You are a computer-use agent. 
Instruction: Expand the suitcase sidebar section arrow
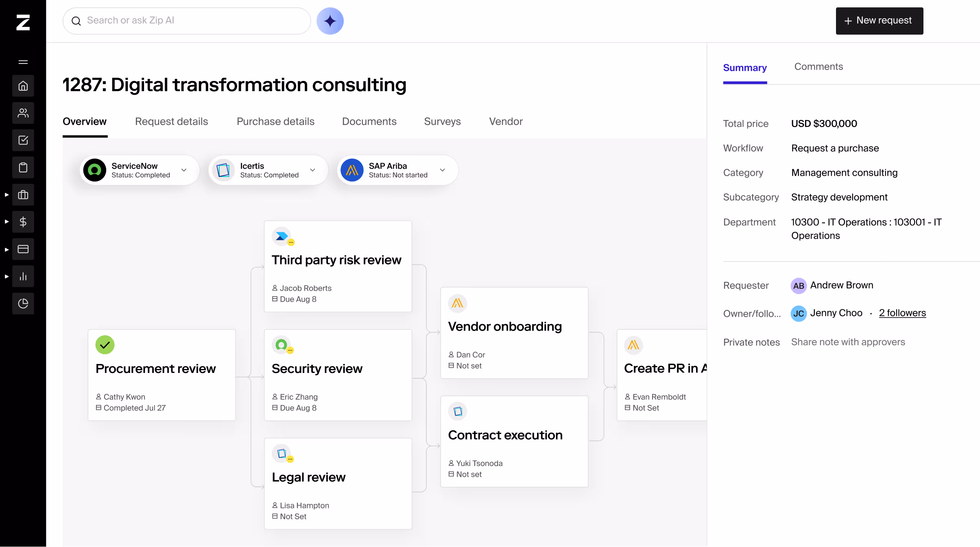[7, 195]
